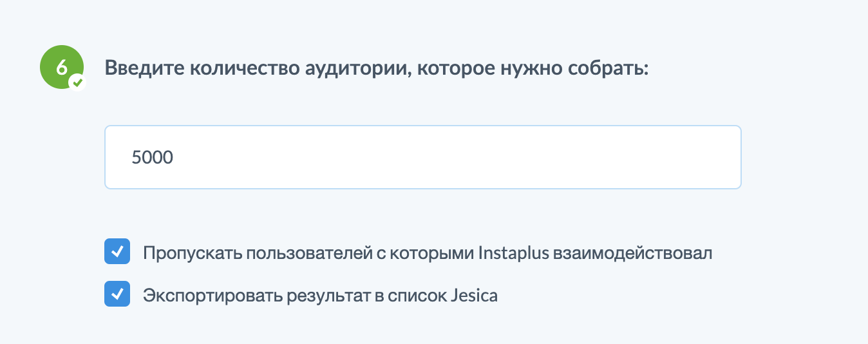Click the value 5000 in the field
Image resolution: width=868 pixels, height=344 pixels.
(153, 157)
